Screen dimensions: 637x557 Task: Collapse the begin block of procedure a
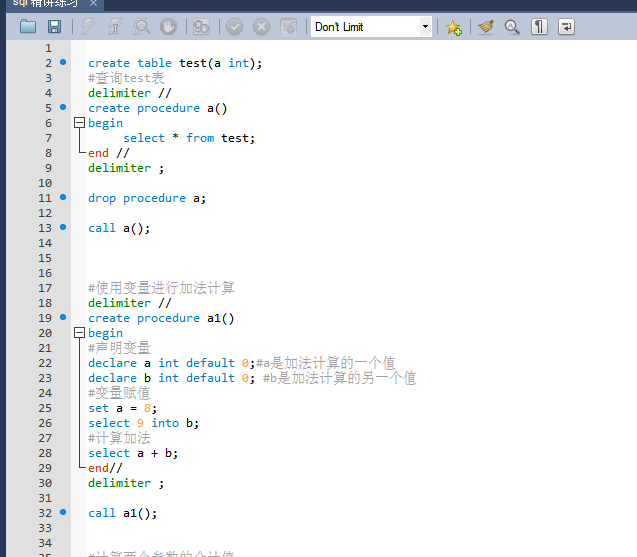79,123
